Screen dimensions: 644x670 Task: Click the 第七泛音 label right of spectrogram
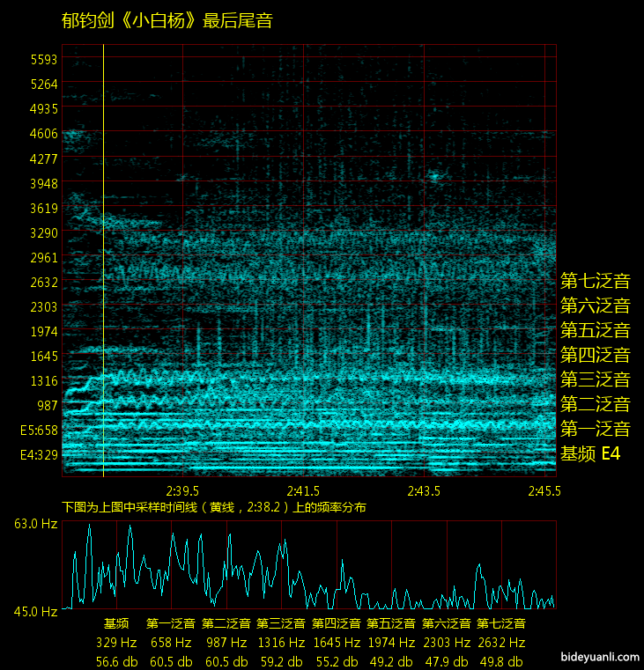click(x=596, y=282)
